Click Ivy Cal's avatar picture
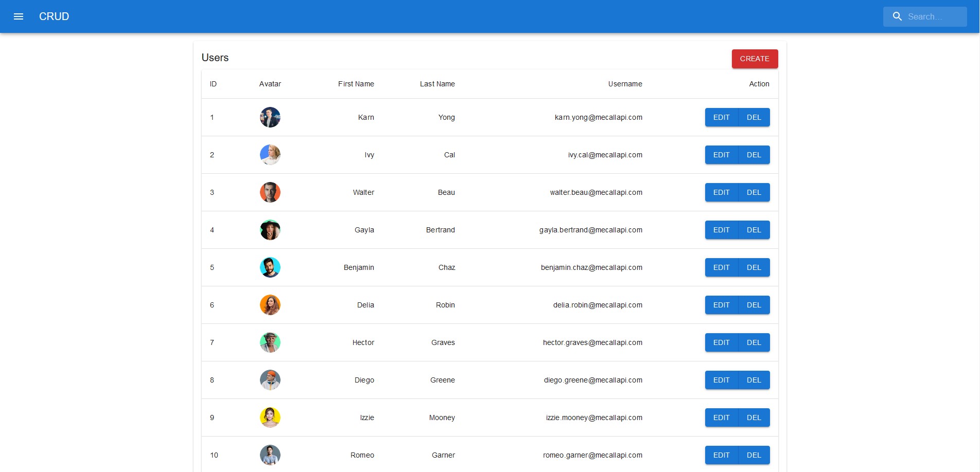Viewport: 980px width, 472px height. tap(270, 154)
